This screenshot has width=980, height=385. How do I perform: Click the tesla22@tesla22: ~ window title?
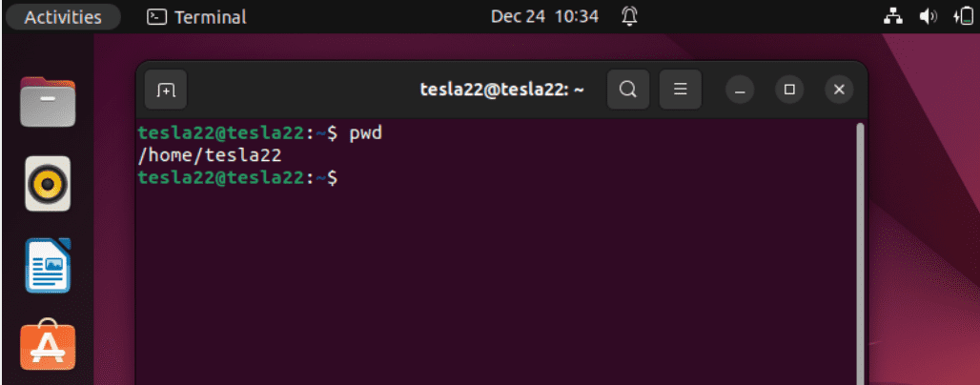[x=501, y=90]
